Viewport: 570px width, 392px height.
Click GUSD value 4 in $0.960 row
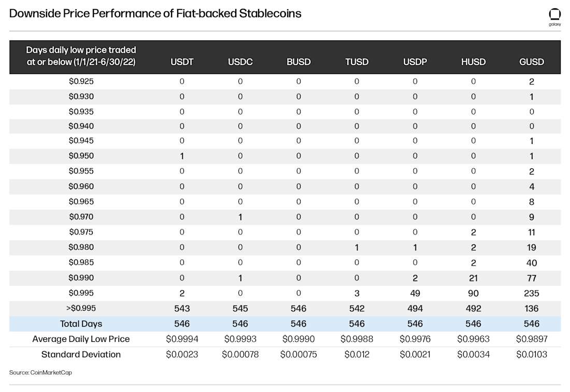[532, 187]
